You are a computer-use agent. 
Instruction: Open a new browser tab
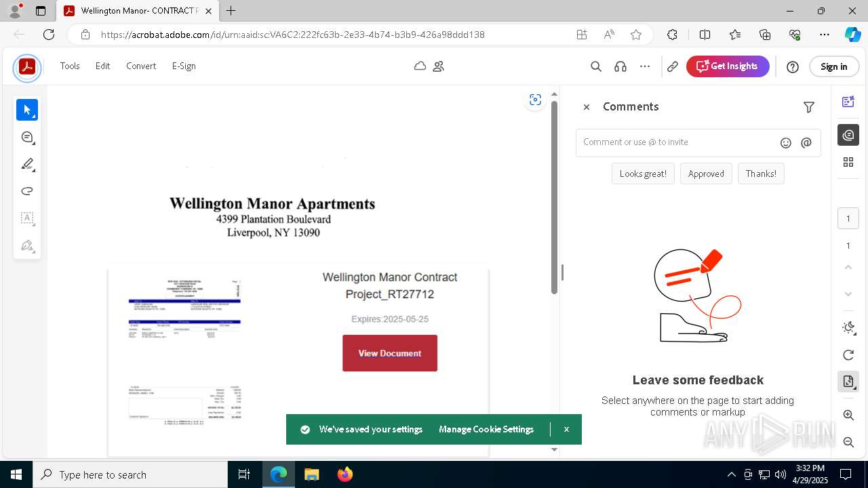231,11
